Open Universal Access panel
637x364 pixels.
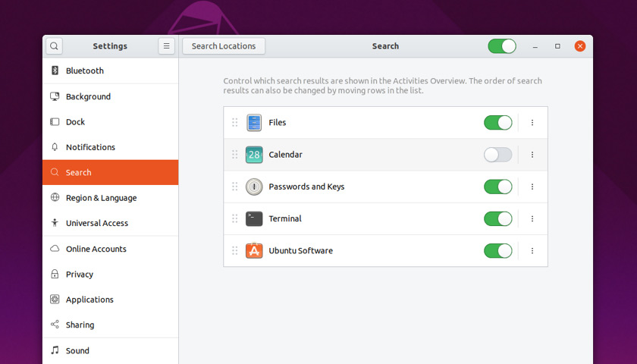coord(111,223)
